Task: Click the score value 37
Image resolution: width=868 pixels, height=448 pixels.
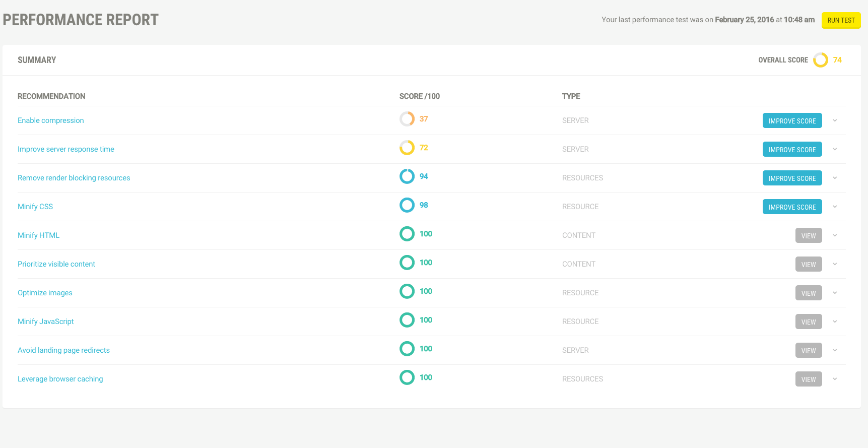Action: click(424, 119)
